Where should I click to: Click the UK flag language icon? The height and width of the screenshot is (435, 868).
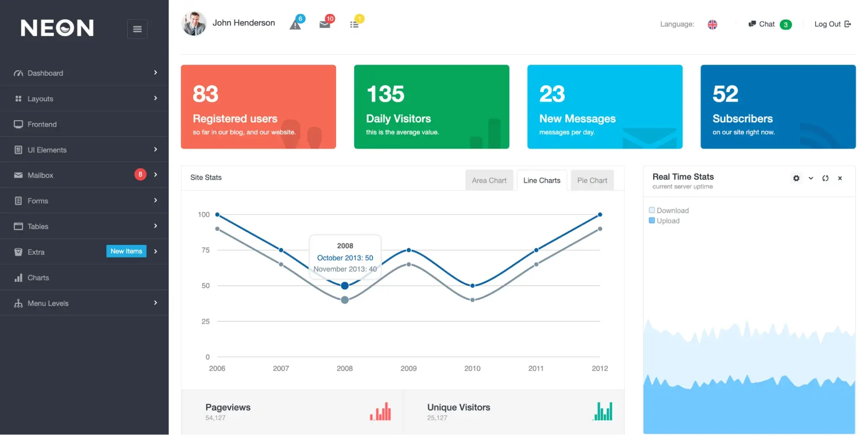tap(712, 25)
